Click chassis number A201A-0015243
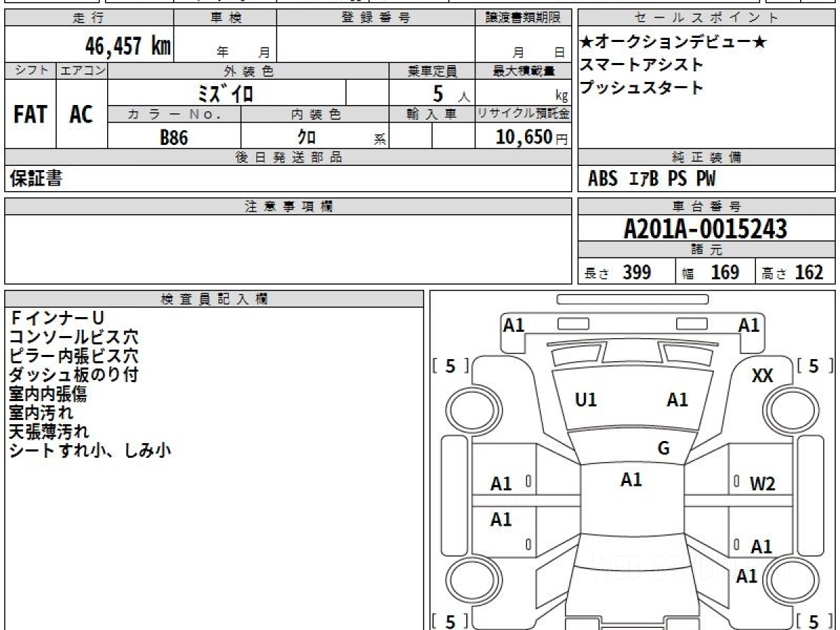This screenshot has height=630, width=840. click(706, 229)
